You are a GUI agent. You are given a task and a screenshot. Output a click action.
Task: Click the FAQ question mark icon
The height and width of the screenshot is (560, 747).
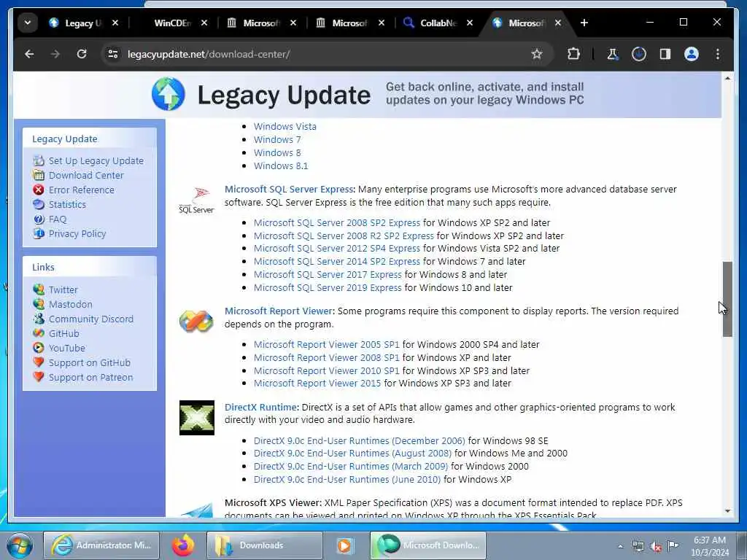tap(39, 219)
